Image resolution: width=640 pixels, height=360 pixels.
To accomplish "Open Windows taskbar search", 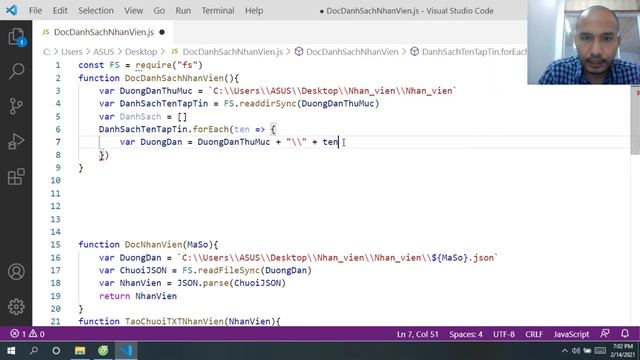I will click(34, 351).
